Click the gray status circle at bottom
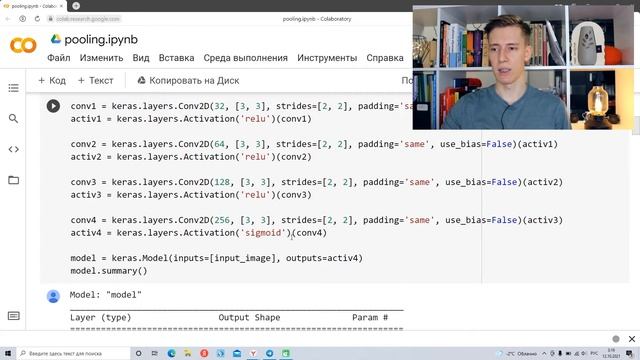The image size is (640, 360). pyautogui.click(x=616, y=339)
